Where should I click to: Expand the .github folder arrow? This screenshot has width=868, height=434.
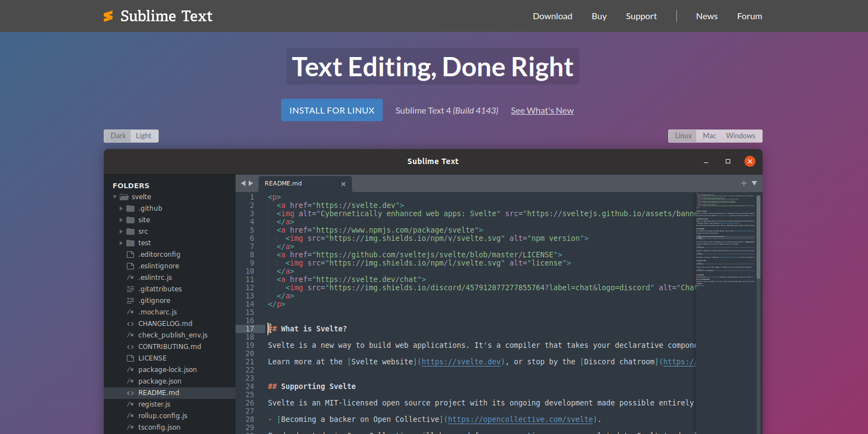point(121,208)
